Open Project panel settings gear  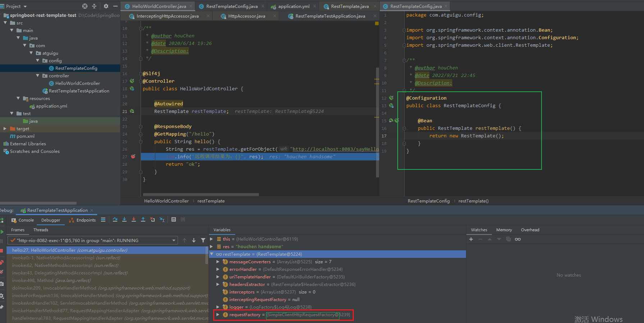(106, 6)
